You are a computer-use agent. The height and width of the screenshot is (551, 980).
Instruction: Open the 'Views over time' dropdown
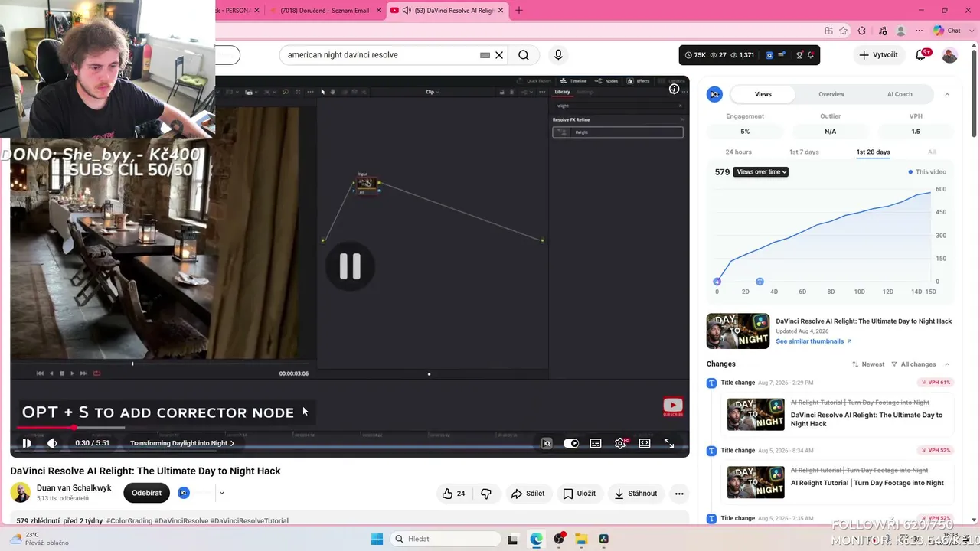click(x=761, y=172)
